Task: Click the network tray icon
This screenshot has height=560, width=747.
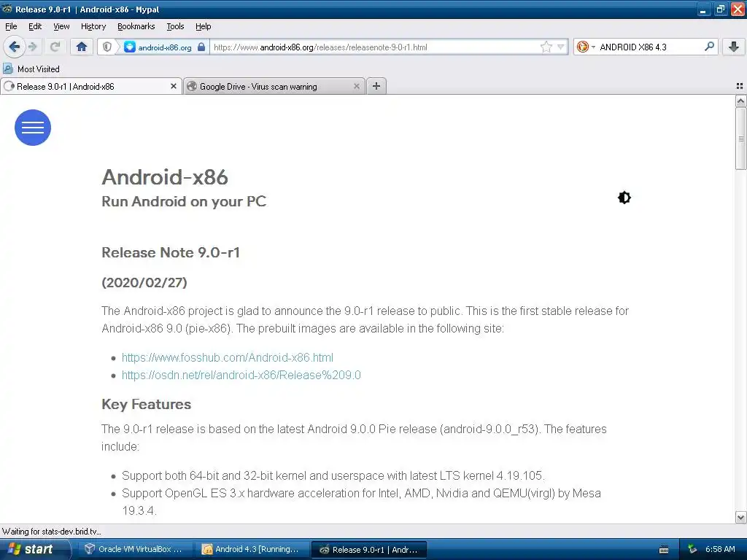Action: pos(692,549)
